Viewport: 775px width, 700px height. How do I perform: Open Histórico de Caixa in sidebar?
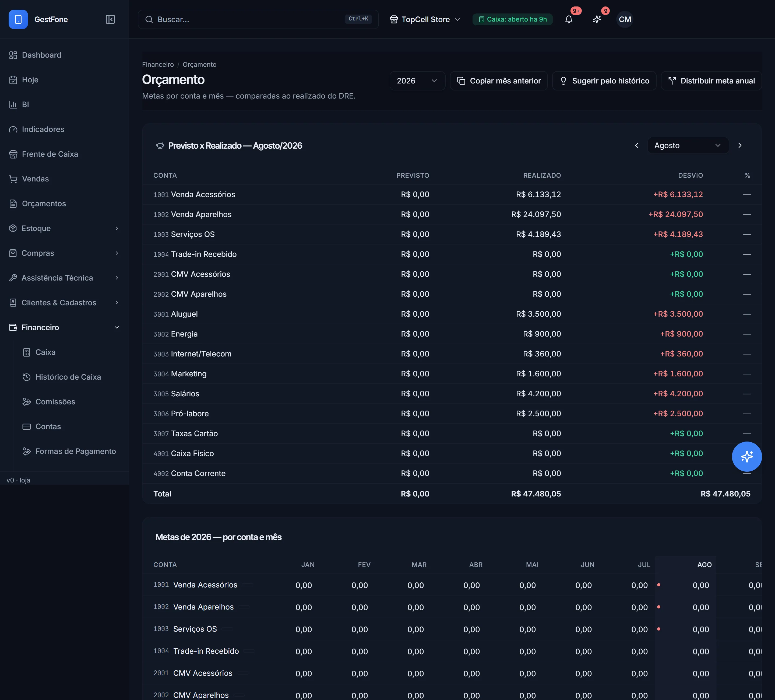(68, 377)
